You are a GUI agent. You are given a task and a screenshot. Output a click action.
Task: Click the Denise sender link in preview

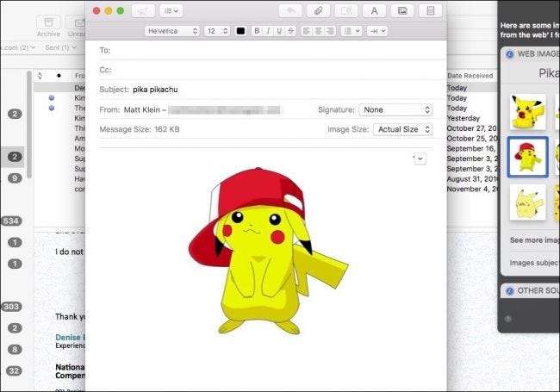click(x=70, y=338)
